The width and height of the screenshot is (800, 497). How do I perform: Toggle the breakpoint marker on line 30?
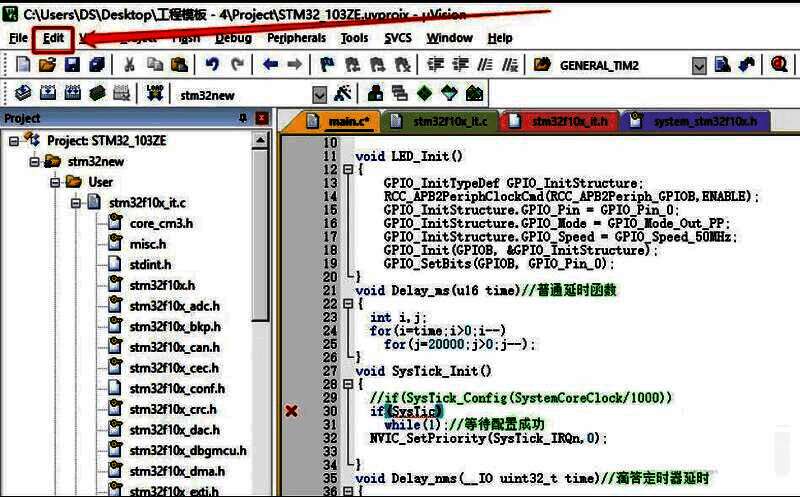[x=292, y=411]
